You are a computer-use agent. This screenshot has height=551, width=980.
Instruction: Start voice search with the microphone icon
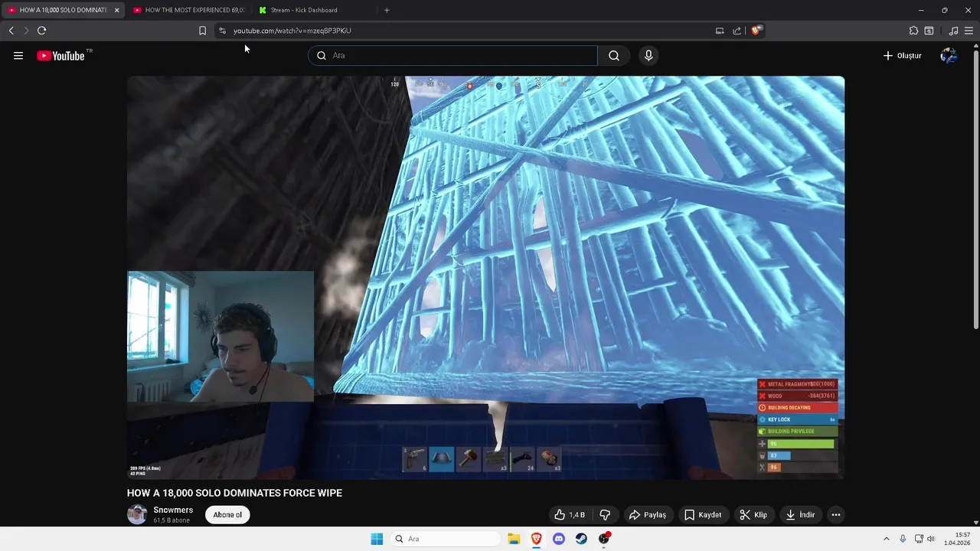click(x=648, y=55)
